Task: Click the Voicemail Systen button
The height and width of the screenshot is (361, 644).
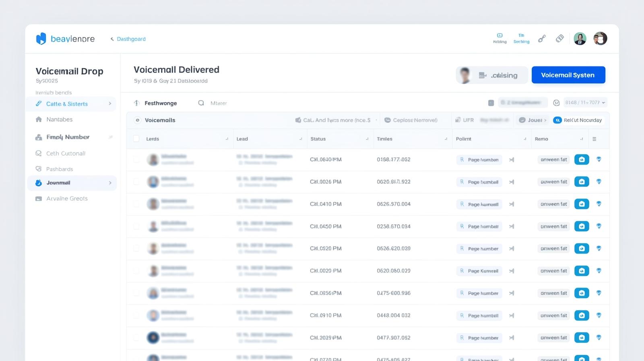Action: tap(568, 75)
